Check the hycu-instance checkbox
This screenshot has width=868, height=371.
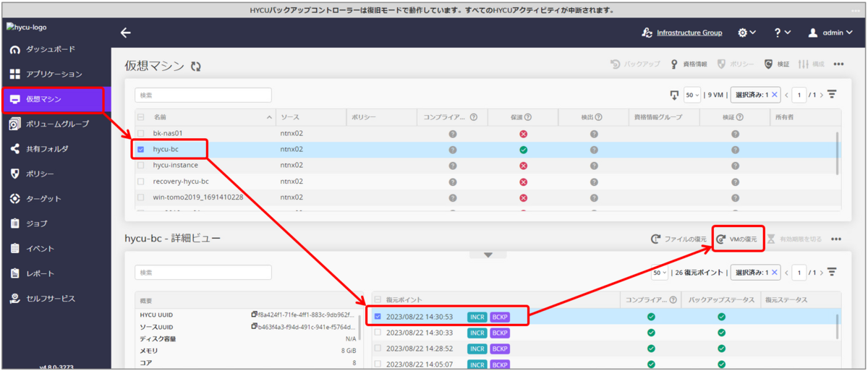140,165
